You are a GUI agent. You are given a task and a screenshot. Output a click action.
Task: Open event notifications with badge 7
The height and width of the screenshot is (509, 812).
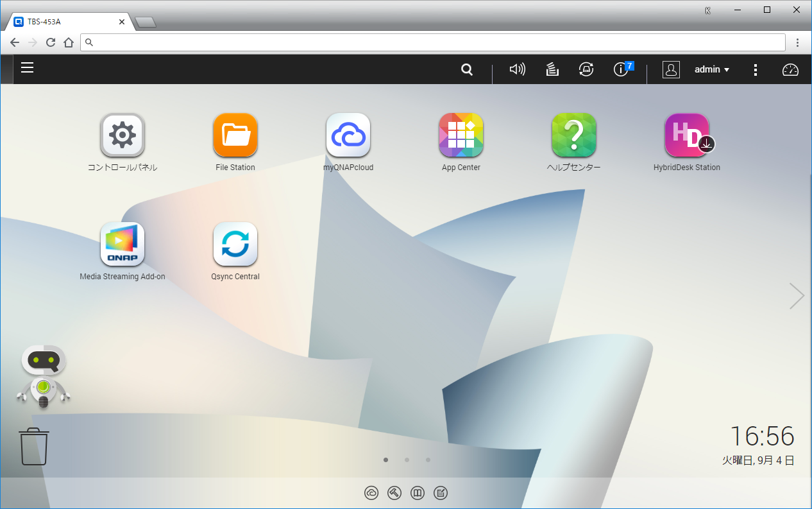tap(622, 70)
